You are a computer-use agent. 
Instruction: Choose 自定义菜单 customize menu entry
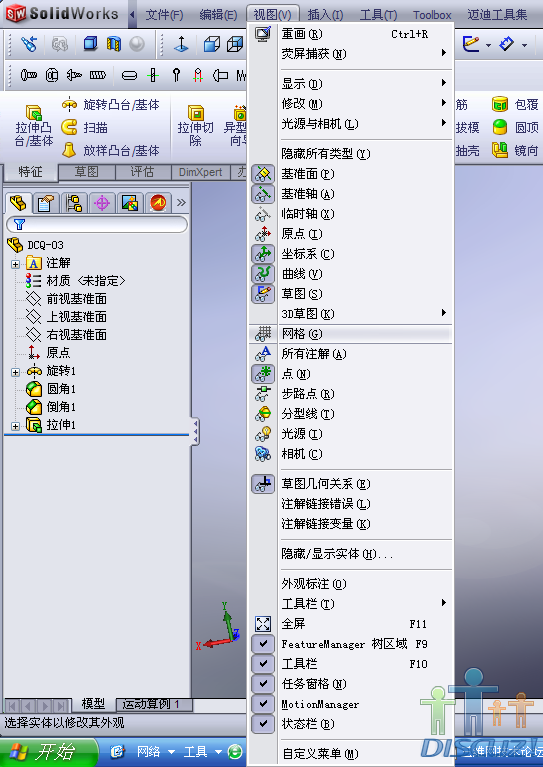[x=351, y=754]
